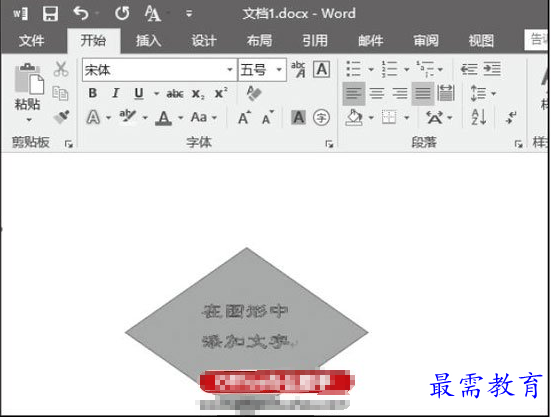Toggle show paragraph marks
Image resolution: width=551 pixels, height=417 pixels.
point(511,117)
